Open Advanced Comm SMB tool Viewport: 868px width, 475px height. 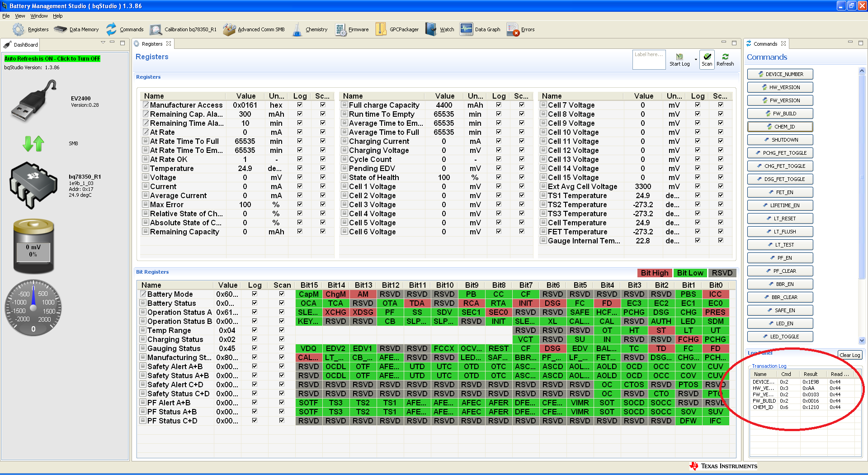pyautogui.click(x=254, y=29)
